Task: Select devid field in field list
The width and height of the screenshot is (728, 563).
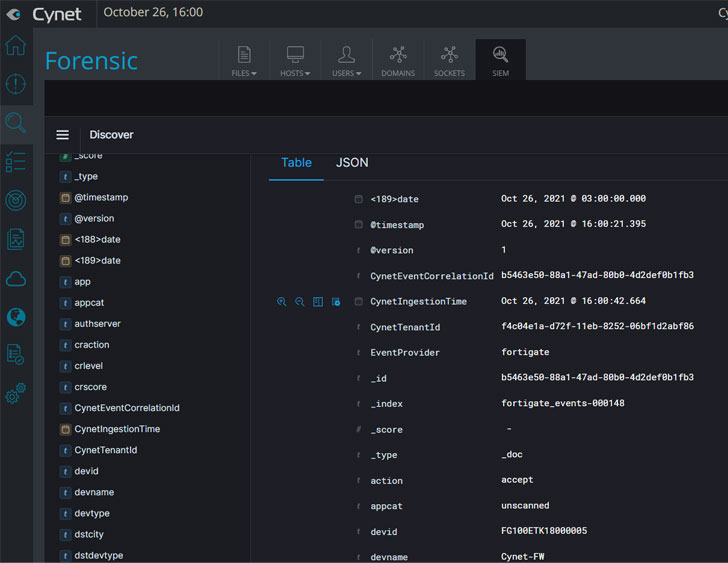Action: click(86, 471)
